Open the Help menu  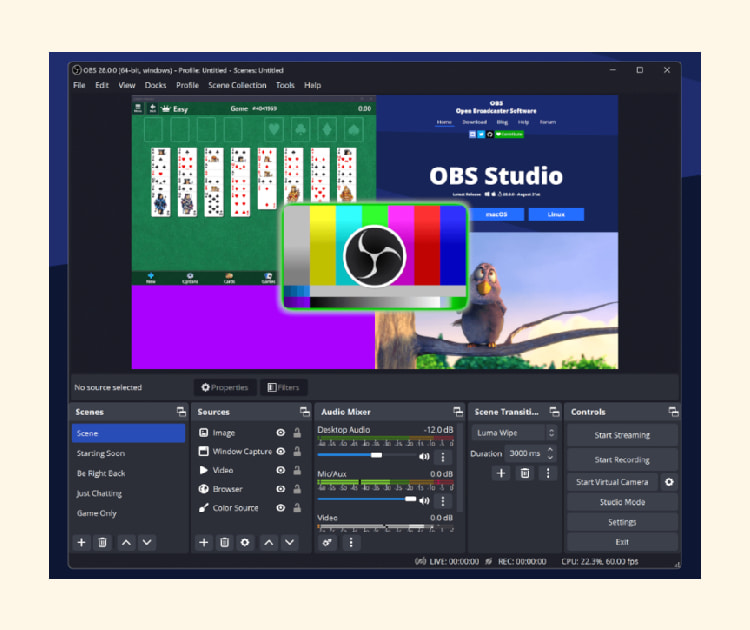pyautogui.click(x=312, y=85)
